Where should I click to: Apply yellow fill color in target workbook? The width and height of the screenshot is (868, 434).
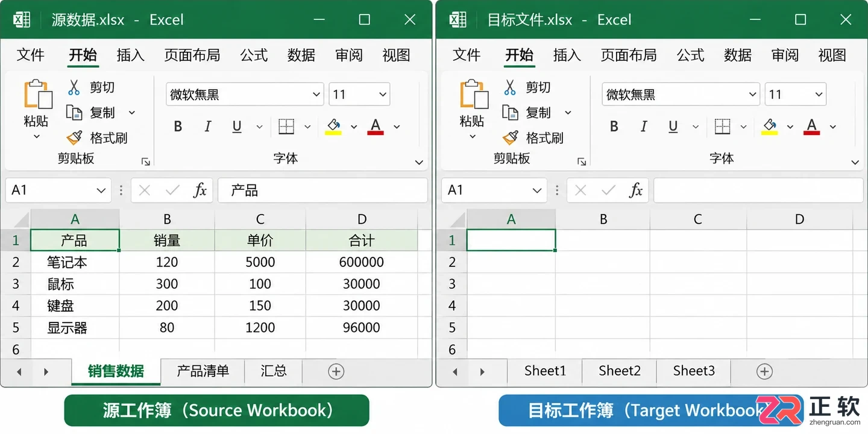pos(769,127)
